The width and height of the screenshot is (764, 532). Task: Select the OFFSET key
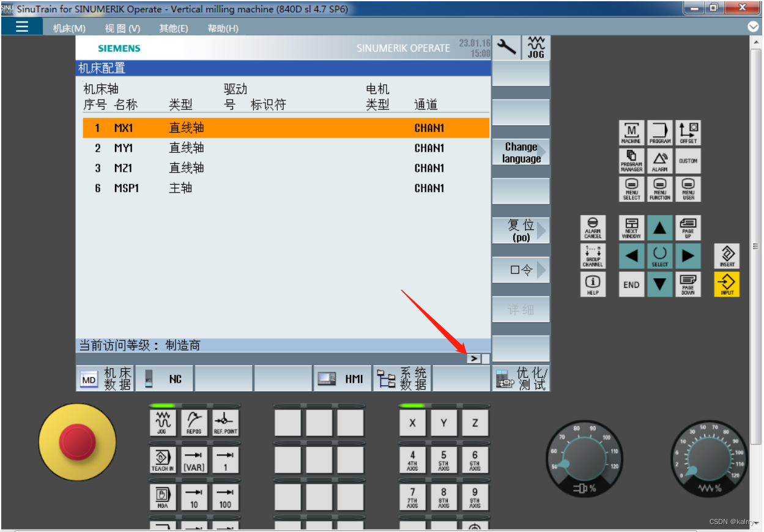point(688,133)
